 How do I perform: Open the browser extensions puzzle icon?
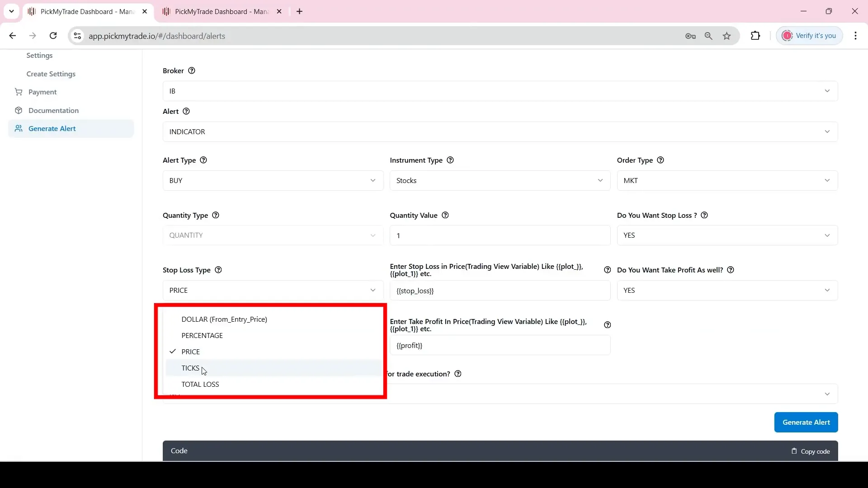(x=755, y=36)
